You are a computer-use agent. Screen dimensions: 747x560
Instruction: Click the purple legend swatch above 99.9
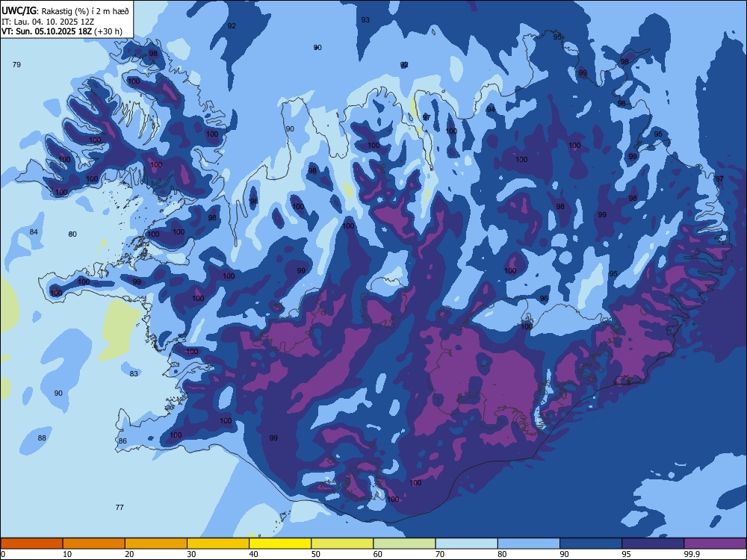coord(715,544)
